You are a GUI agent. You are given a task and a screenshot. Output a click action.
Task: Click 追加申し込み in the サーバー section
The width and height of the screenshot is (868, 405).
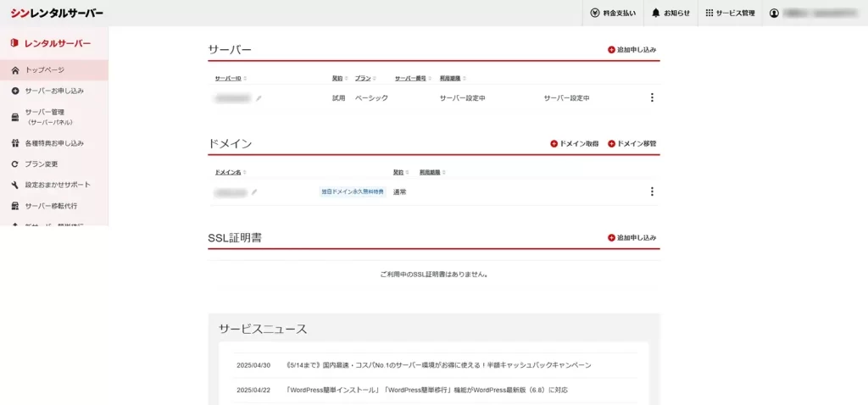632,50
